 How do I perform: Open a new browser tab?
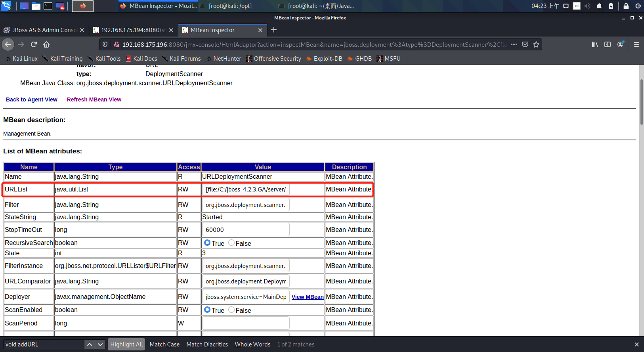274,30
